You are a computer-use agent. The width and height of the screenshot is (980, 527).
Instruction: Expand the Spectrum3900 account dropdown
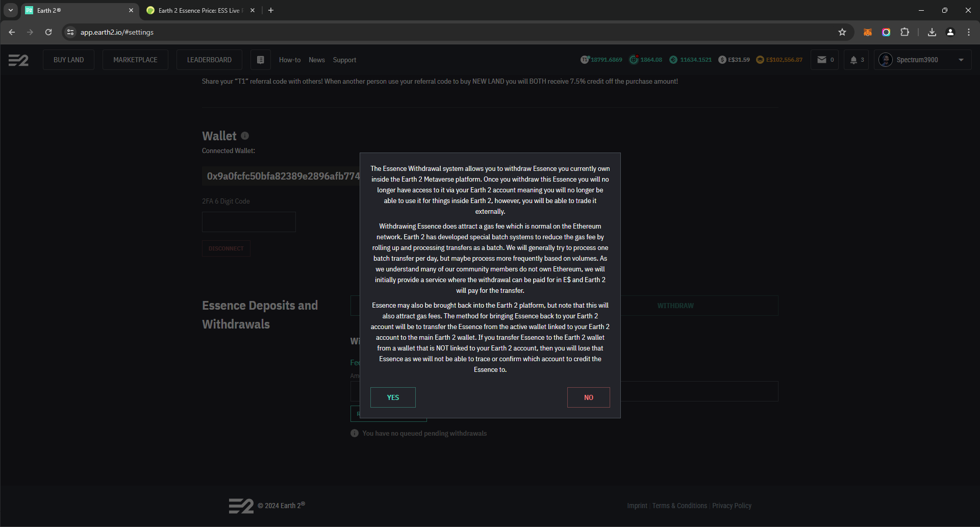point(961,60)
